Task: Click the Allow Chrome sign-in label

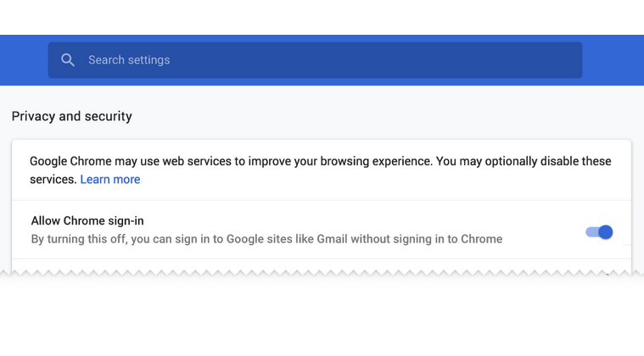Action: [x=87, y=220]
